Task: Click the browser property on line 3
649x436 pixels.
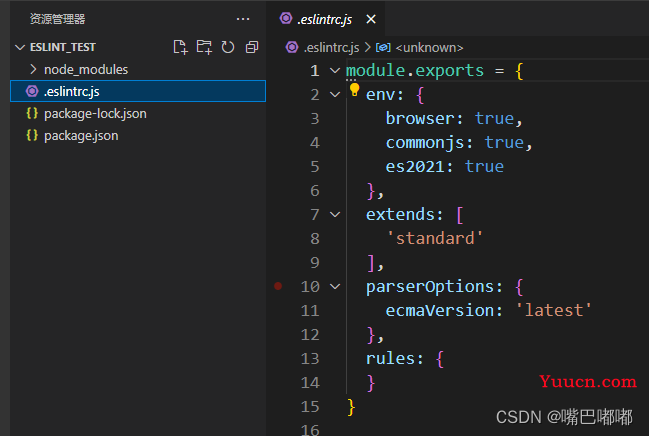Action: [420, 119]
